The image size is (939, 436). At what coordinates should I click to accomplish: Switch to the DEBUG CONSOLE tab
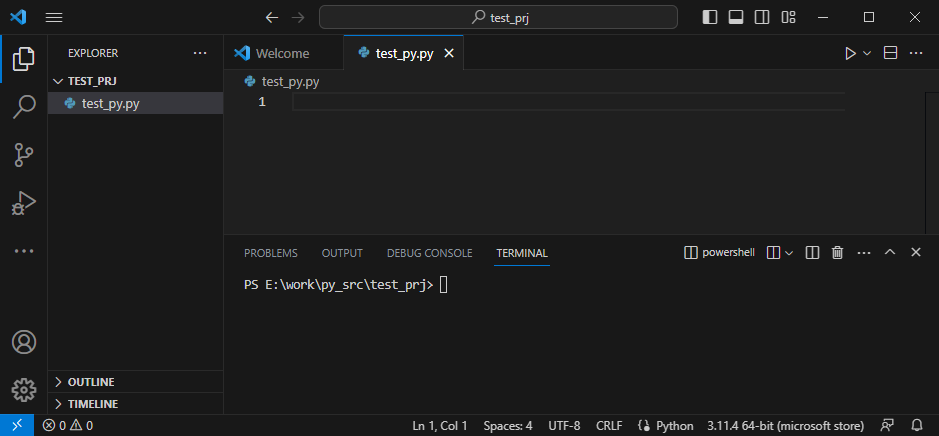pyautogui.click(x=429, y=253)
